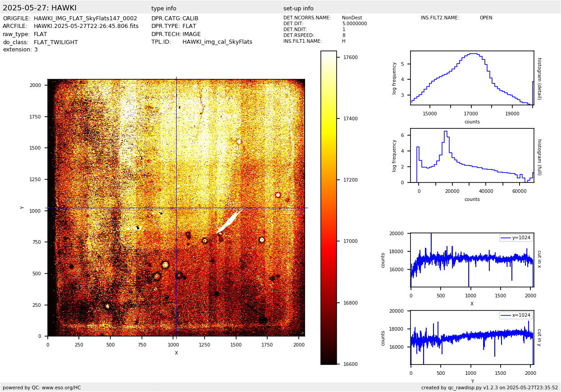This screenshot has height=392, width=561.
Task: Click the page title '2025-05-27: HAWKI'
Action: [x=40, y=8]
